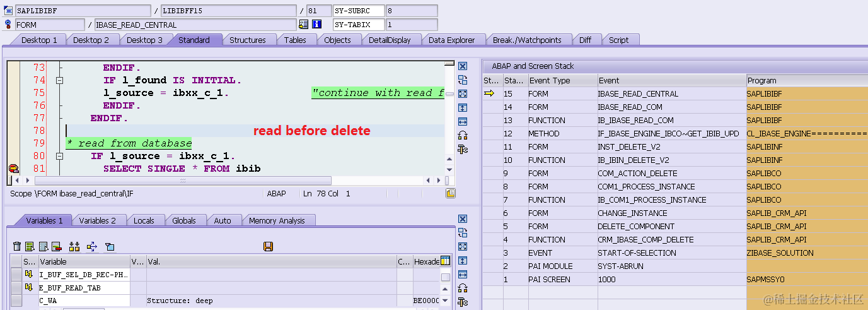Maximize the source code tool to full screen
The height and width of the screenshot is (310, 868).
coord(462,93)
